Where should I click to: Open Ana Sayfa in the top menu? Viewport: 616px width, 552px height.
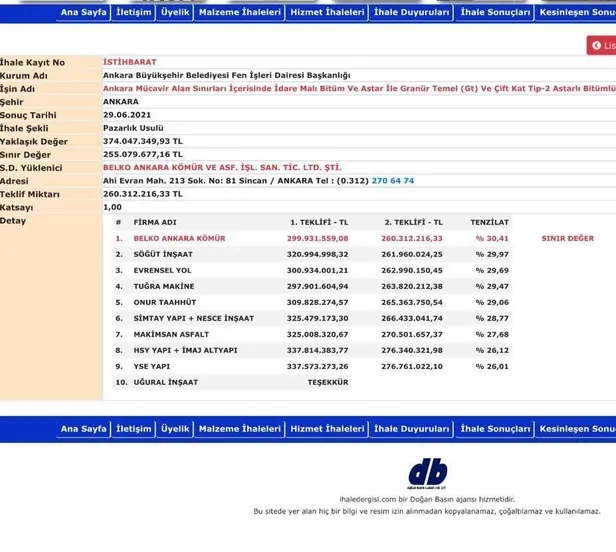point(83,12)
